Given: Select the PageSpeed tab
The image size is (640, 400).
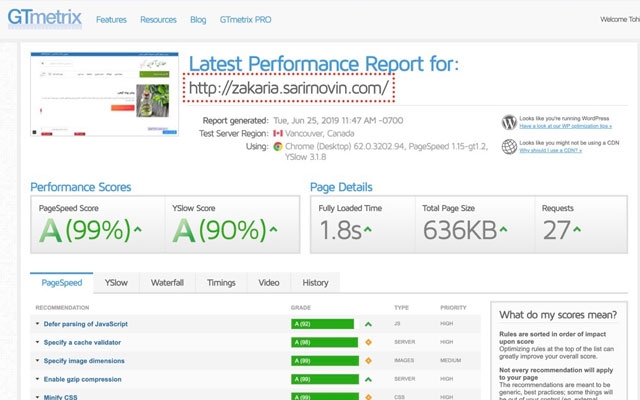Looking at the screenshot, I should pos(62,282).
